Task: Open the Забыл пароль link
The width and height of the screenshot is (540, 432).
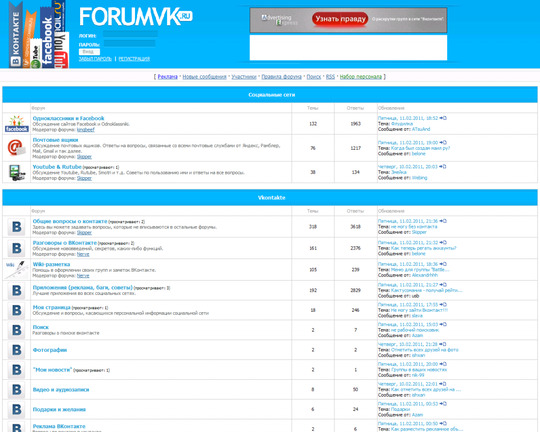Action: point(95,59)
